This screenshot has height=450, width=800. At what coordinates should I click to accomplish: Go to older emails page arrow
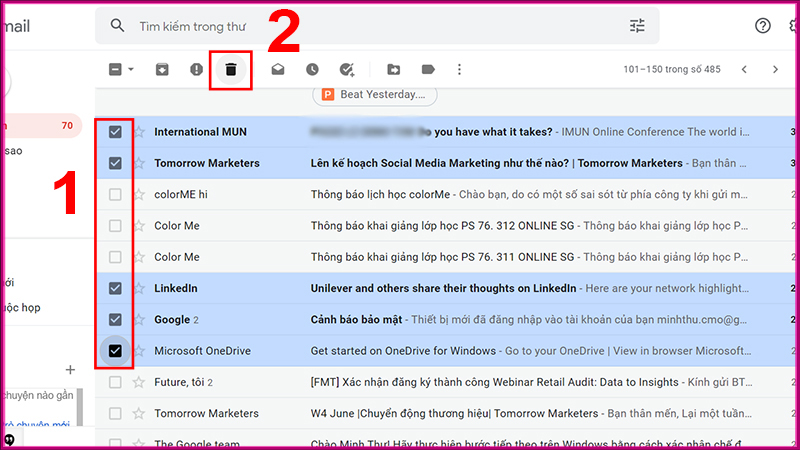click(x=776, y=69)
